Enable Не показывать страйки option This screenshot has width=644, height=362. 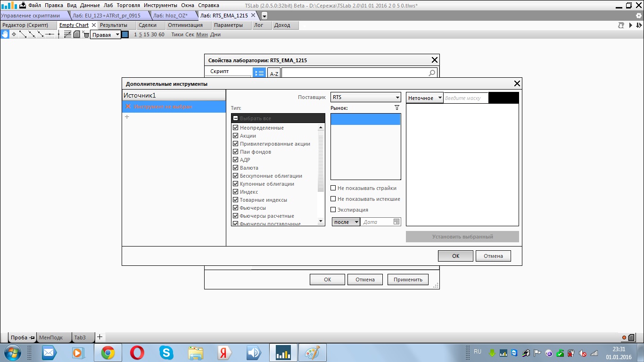pyautogui.click(x=333, y=188)
